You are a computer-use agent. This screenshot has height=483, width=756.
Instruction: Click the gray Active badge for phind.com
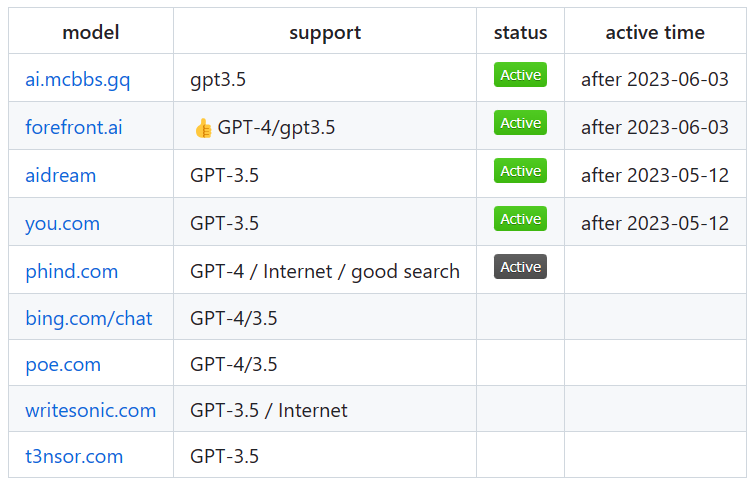(520, 267)
